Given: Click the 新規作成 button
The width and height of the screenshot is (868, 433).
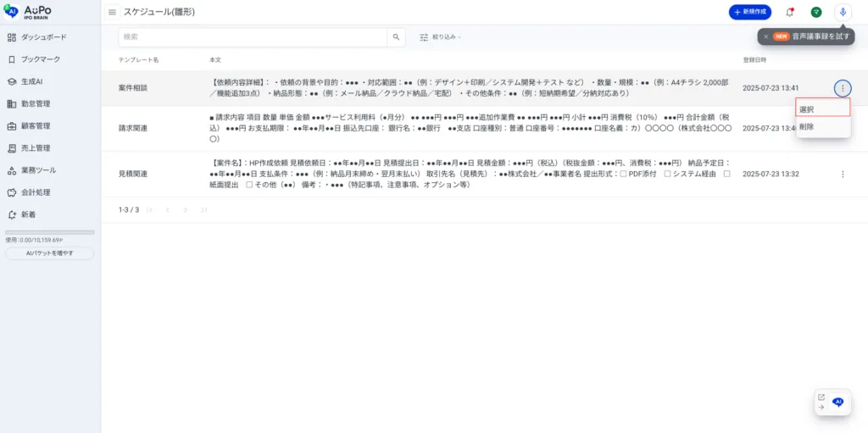Looking at the screenshot, I should click(750, 12).
